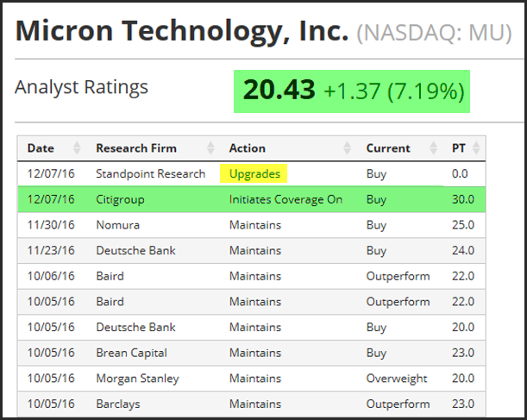The image size is (527, 420).
Task: Sort table by Date column arrows
Action: point(77,148)
